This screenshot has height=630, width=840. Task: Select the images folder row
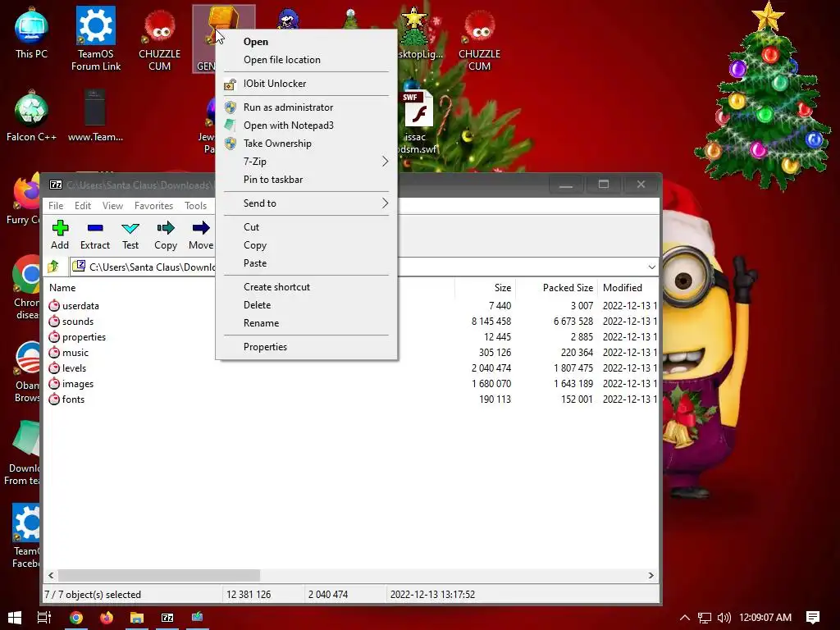[x=351, y=384]
